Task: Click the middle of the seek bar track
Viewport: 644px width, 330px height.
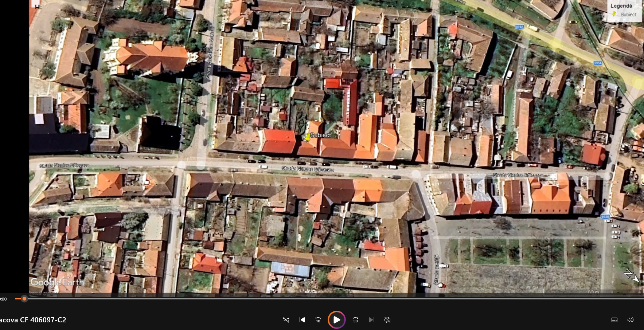Action: (x=328, y=299)
